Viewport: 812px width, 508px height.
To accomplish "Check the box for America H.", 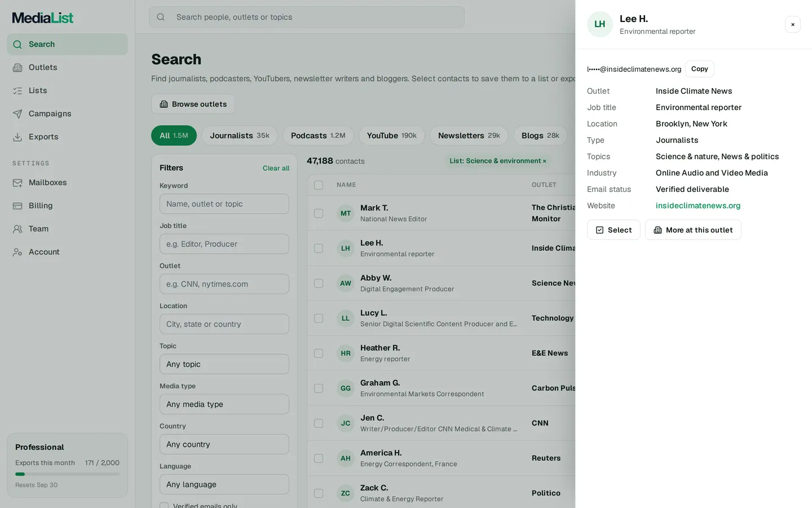I will click(319, 458).
